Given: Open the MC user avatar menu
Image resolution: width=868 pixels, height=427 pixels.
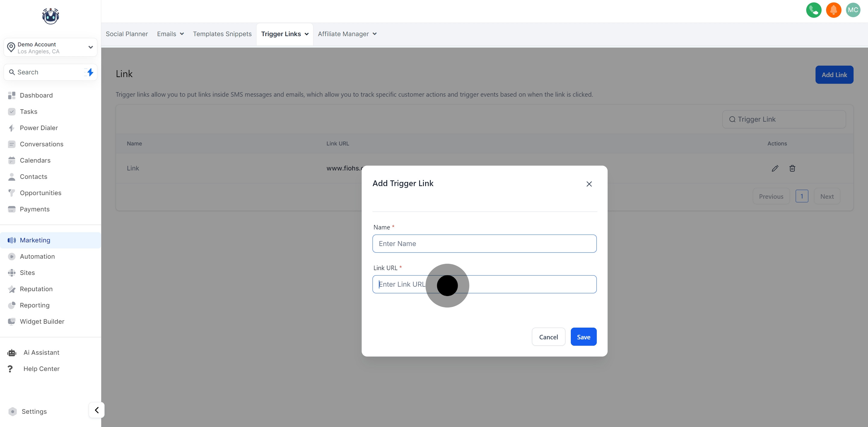Looking at the screenshot, I should point(853,10).
